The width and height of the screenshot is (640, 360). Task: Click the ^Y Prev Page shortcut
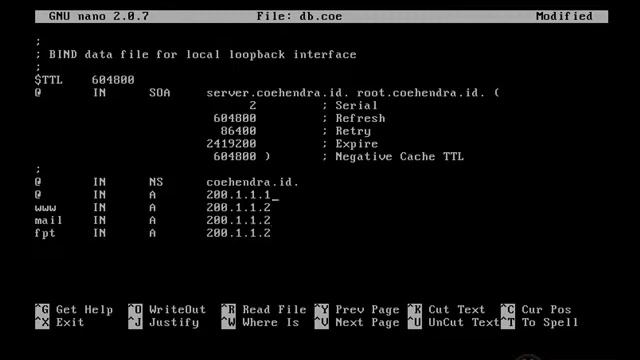357,310
